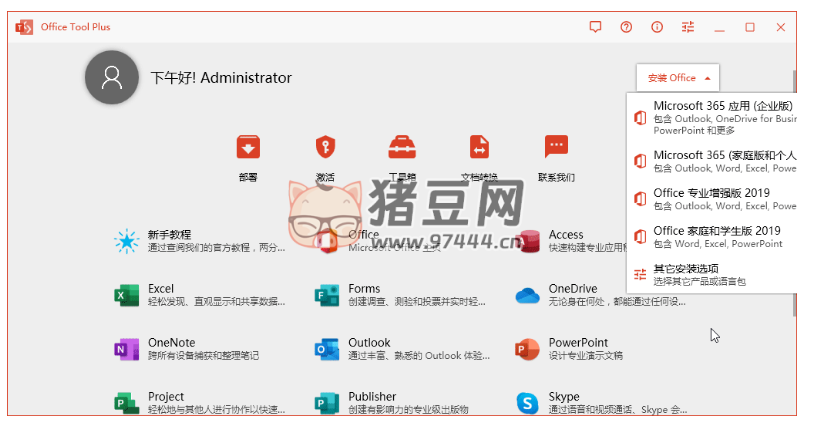The image size is (814, 426).
Task: Collapse the 安装 Office dropdown
Action: (x=677, y=78)
